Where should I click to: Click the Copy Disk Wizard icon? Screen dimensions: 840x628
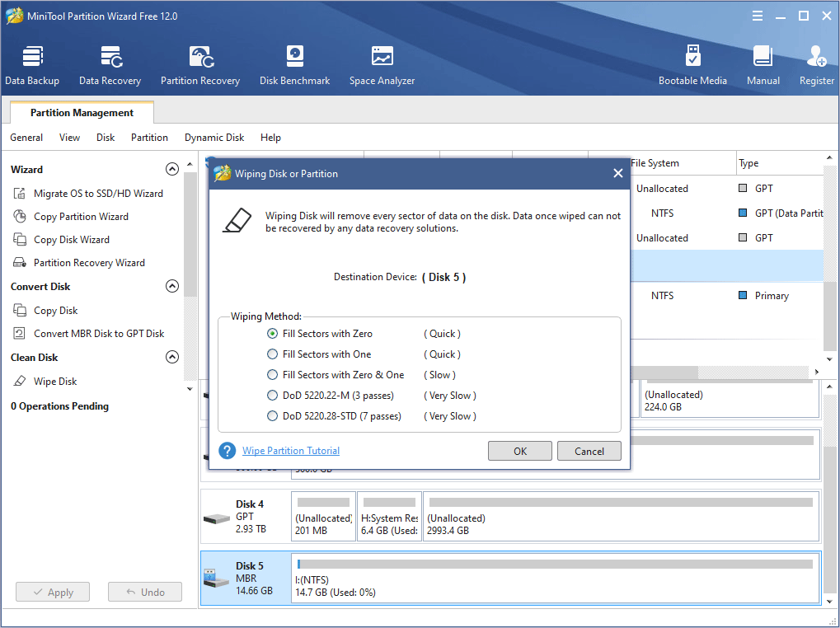coord(19,239)
